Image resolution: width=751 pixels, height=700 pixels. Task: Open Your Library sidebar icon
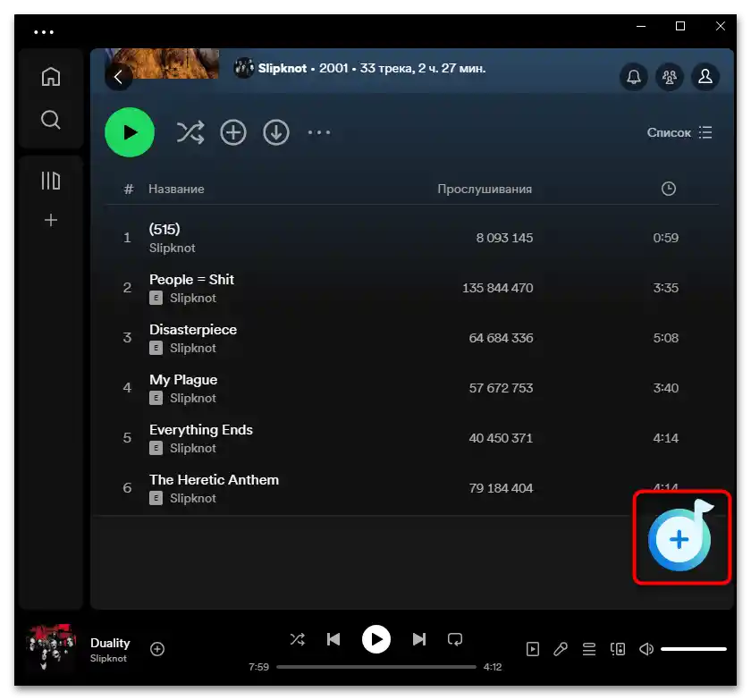pyautogui.click(x=51, y=181)
